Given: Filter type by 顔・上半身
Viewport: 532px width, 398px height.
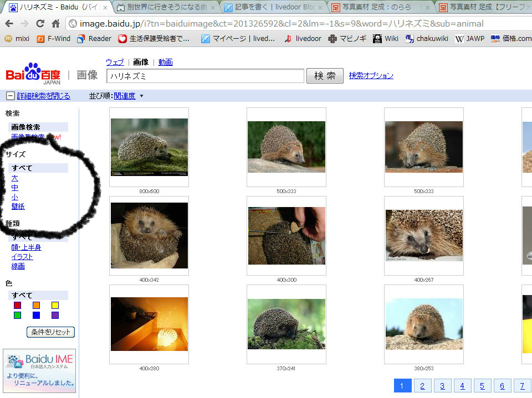Looking at the screenshot, I should (26, 247).
